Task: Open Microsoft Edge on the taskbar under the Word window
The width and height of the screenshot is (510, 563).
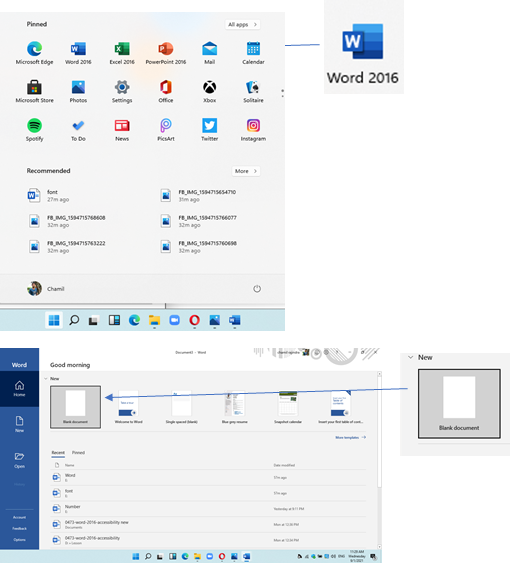Action: 185,556
